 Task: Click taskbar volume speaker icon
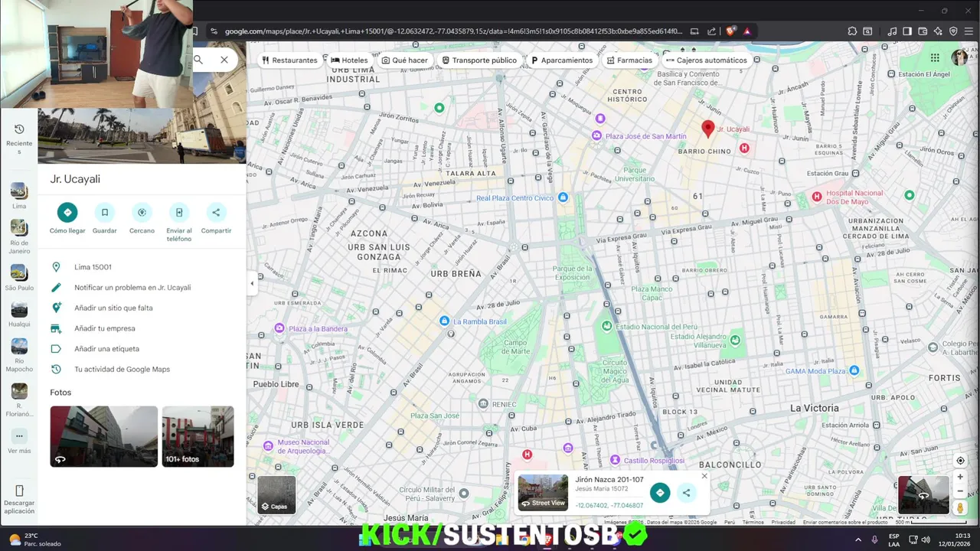(x=926, y=539)
